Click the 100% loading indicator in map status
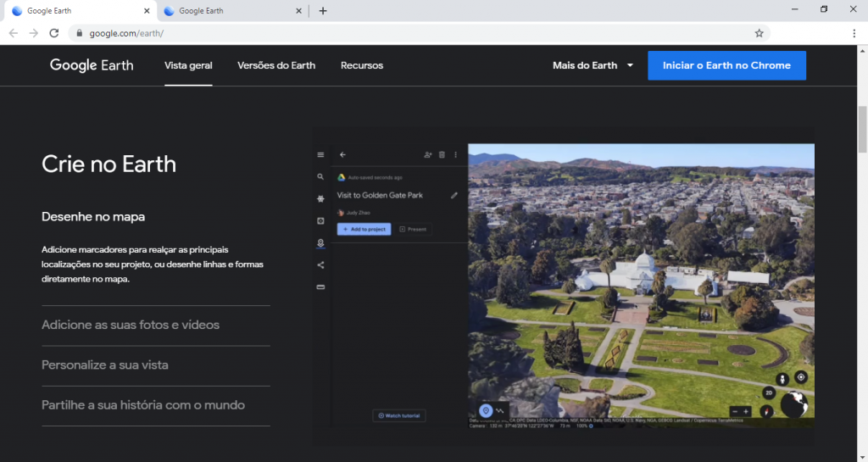This screenshot has width=868, height=462. click(585, 426)
